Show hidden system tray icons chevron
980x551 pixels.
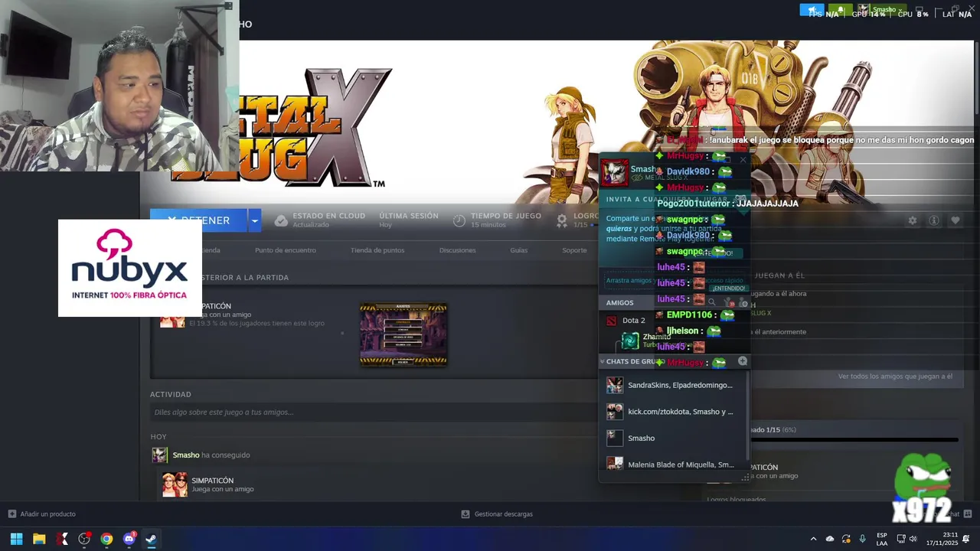pos(813,539)
